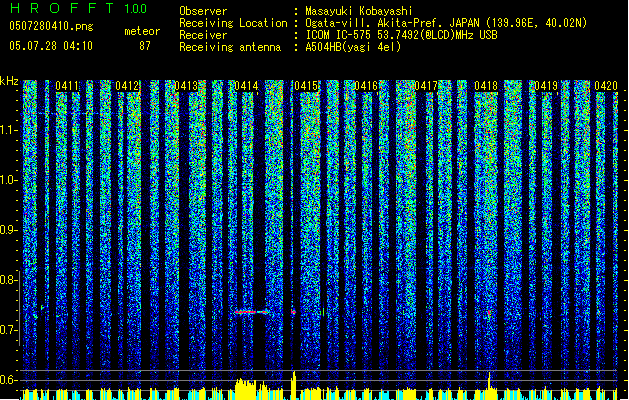Click the 0.8 frequency axis label

pos(8,280)
